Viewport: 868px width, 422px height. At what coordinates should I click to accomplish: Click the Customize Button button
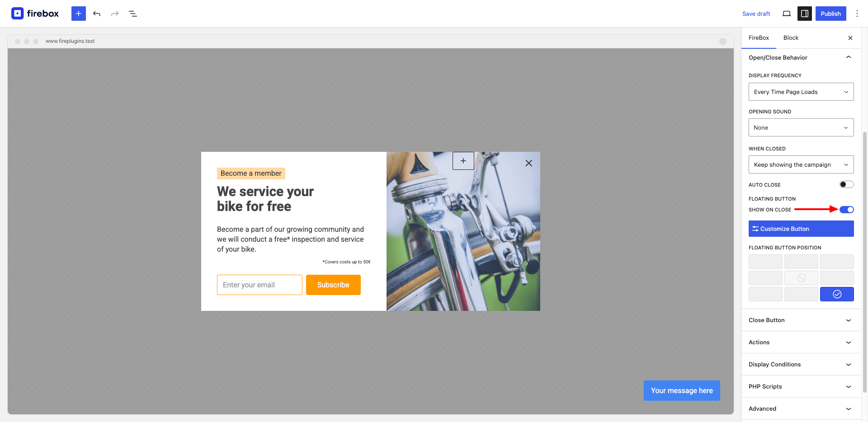[x=801, y=229]
